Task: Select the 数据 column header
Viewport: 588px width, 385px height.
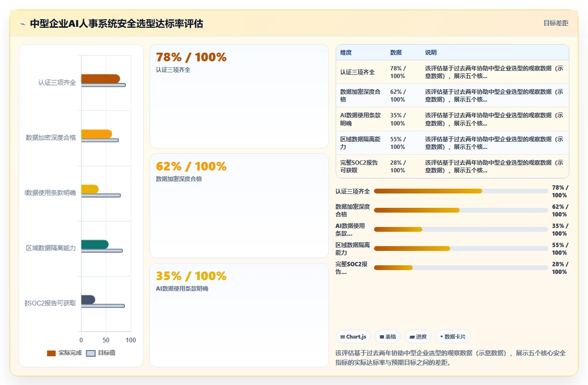Action: pos(396,53)
